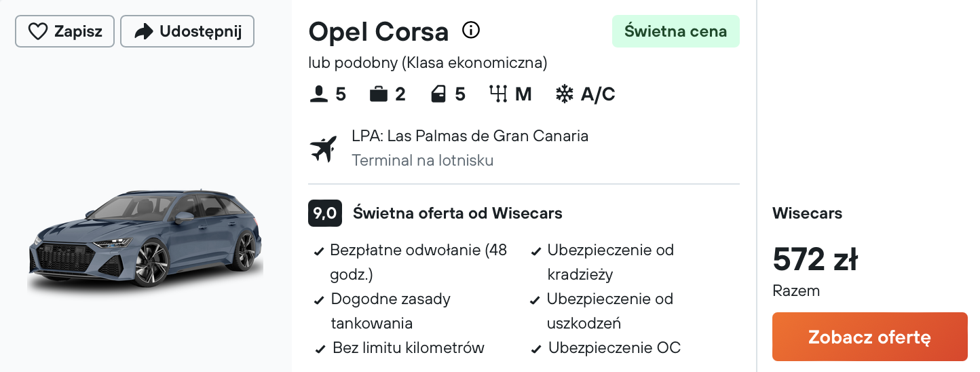Save the offer with the Zapisz button

click(x=64, y=31)
